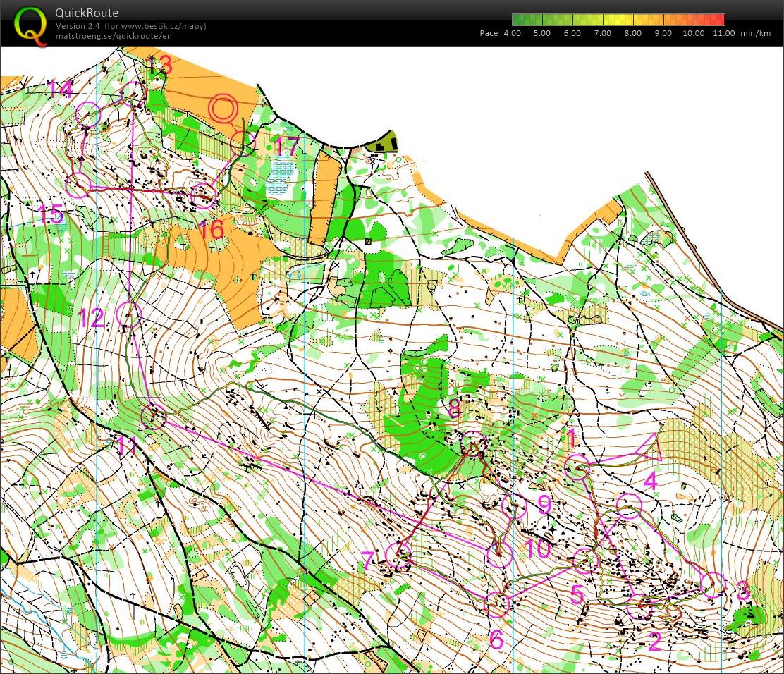This screenshot has height=674, width=784.
Task: Select control circle 6 on the course
Action: coord(498,603)
